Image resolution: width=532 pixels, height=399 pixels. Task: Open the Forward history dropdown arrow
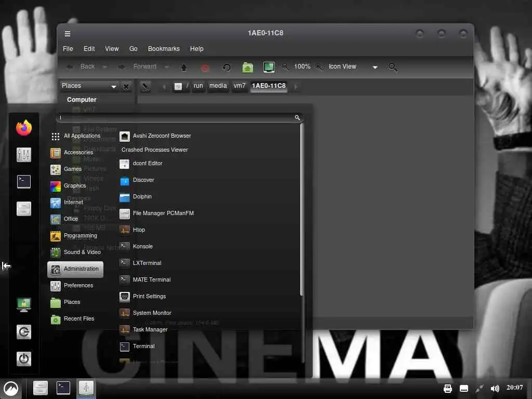pos(167,67)
